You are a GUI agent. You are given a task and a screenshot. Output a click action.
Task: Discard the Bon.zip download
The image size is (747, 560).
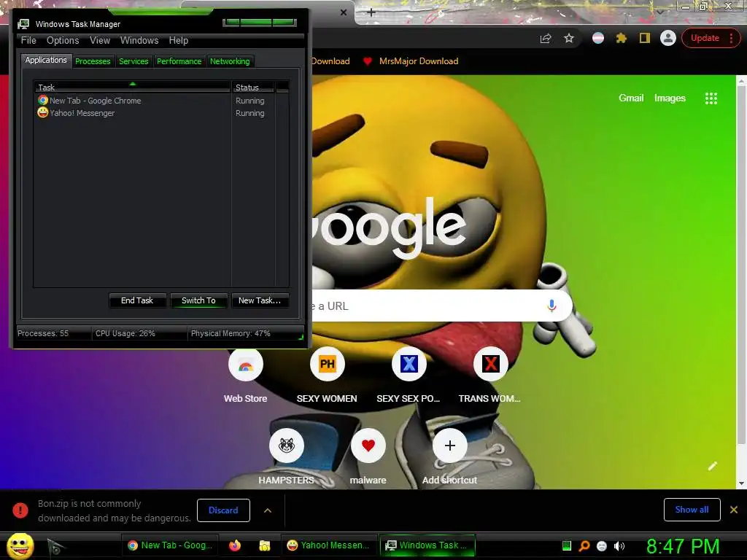pos(223,510)
